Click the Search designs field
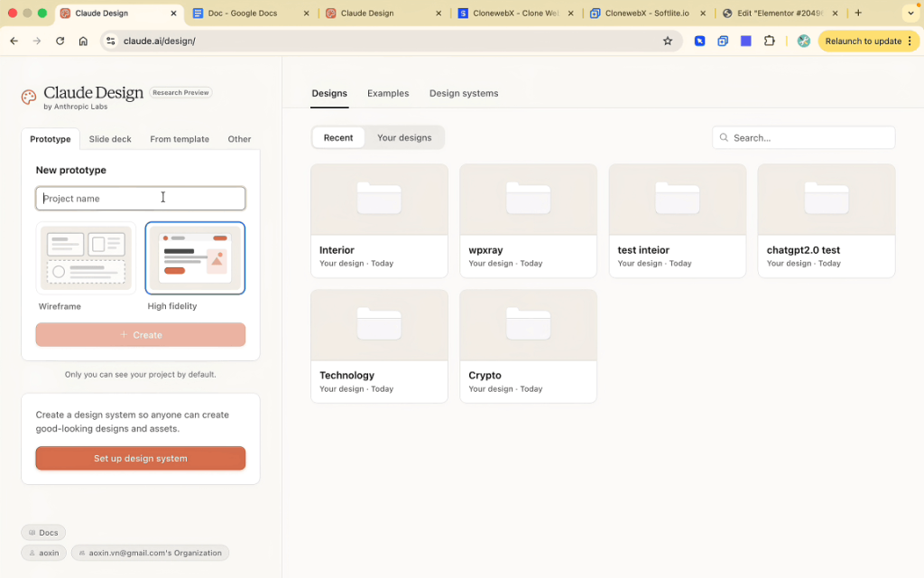Viewport: 924px width, 578px height. (804, 137)
